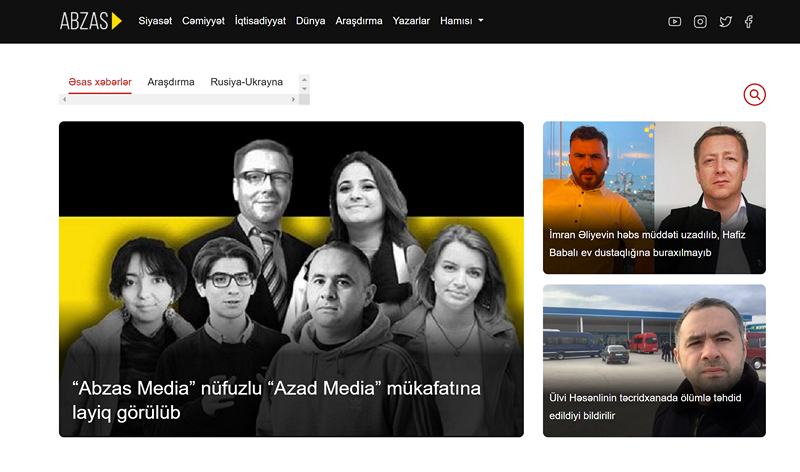
Task: Go to the Araşdırma section in navbar
Action: pos(359,21)
